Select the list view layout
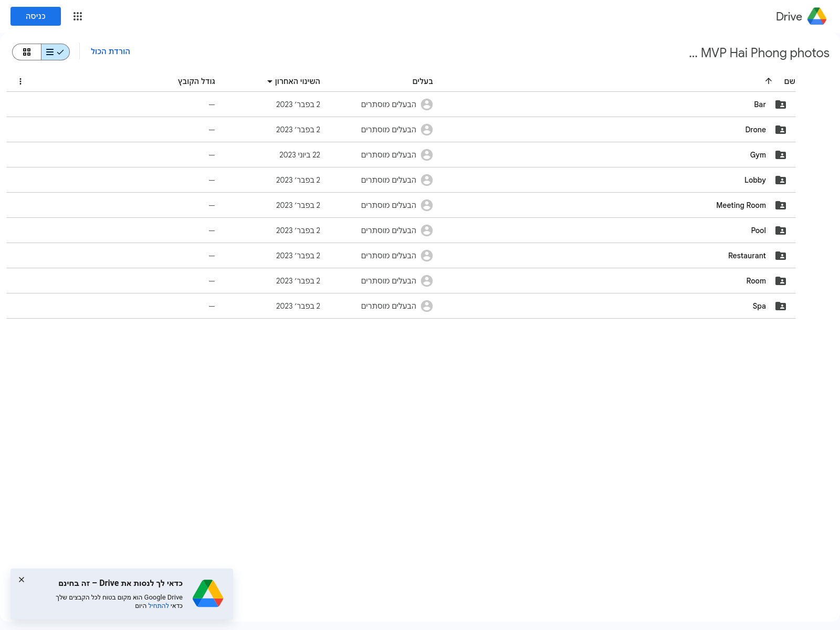This screenshot has height=630, width=840. pos(55,52)
